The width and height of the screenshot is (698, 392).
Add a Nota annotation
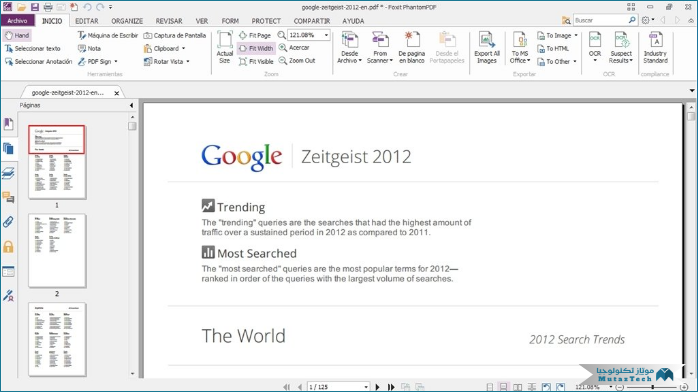pyautogui.click(x=89, y=48)
